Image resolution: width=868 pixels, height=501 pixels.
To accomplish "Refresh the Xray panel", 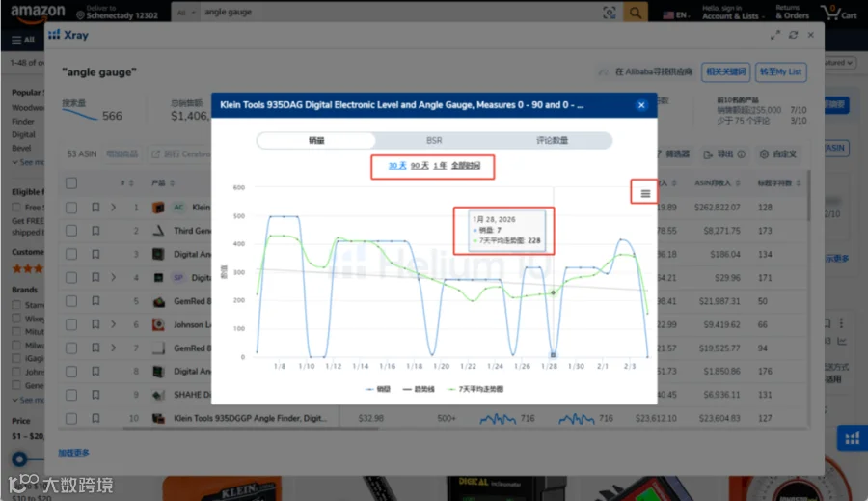I will [794, 35].
